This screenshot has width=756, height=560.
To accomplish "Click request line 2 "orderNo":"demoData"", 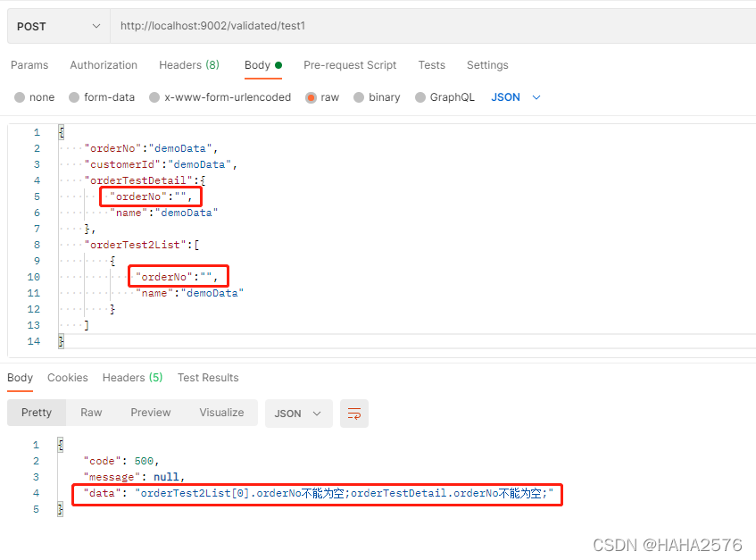I will point(151,148).
